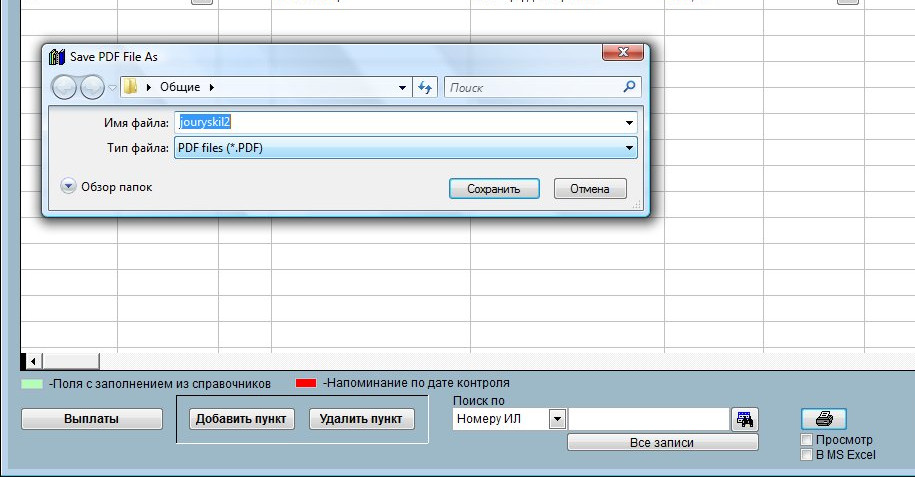Close the Save PDF File As dialog
915x477 pixels.
pos(623,52)
